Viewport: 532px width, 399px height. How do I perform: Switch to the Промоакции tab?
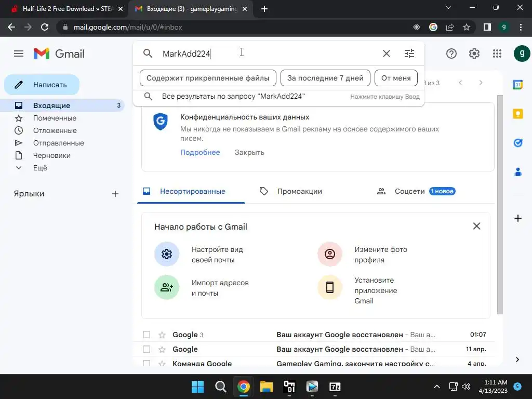click(x=299, y=191)
